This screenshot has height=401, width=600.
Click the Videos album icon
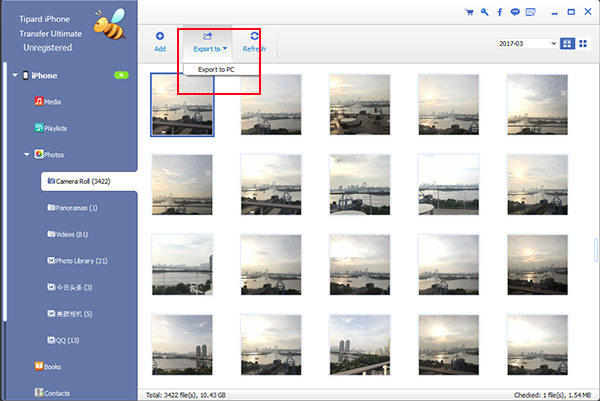pyautogui.click(x=51, y=234)
